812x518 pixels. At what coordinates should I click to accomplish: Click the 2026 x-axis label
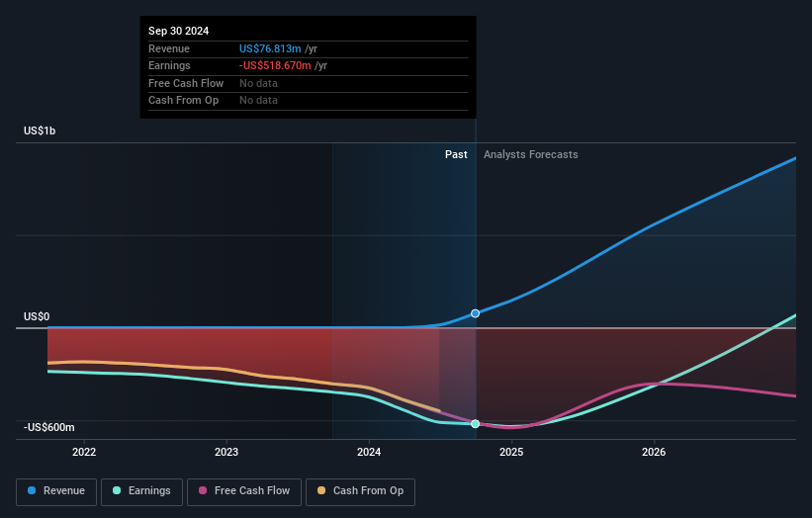[654, 452]
